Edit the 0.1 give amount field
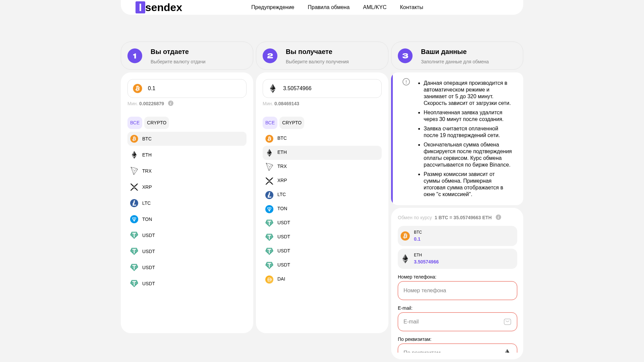 (x=187, y=88)
